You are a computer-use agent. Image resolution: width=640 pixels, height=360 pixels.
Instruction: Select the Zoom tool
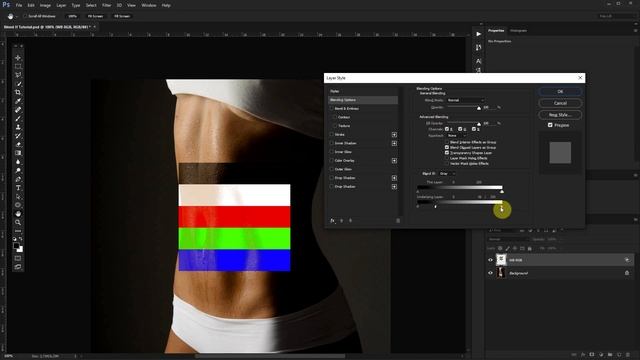[18, 222]
